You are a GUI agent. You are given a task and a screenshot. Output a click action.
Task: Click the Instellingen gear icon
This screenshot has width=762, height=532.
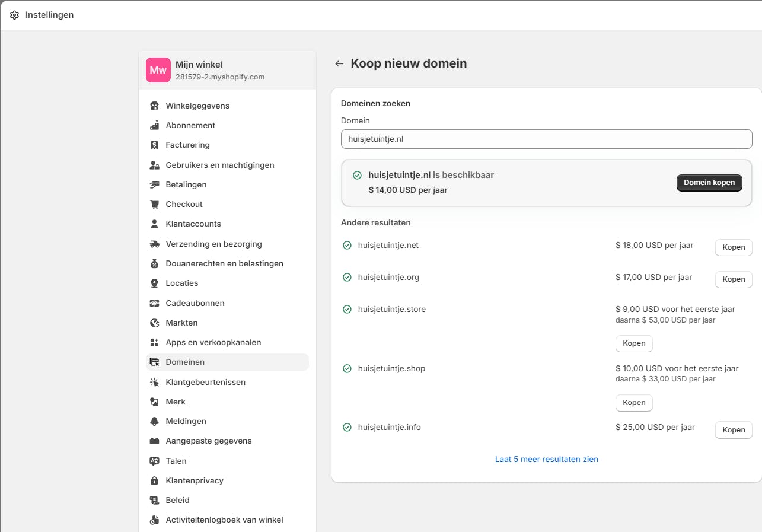click(x=14, y=15)
